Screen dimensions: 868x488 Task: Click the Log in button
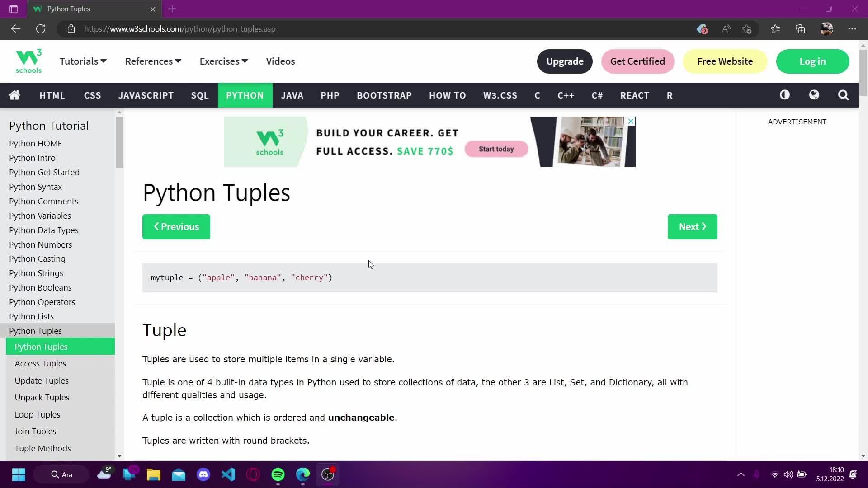[812, 61]
